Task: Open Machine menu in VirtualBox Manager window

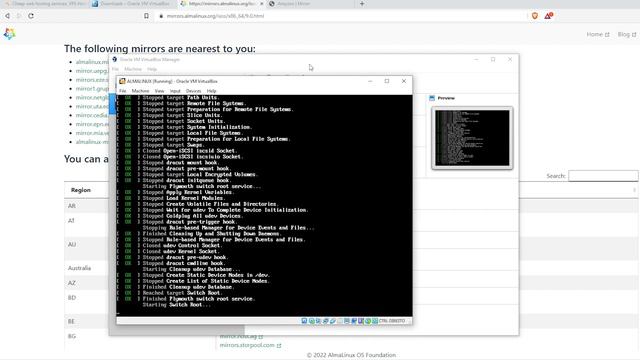Action: click(x=133, y=69)
